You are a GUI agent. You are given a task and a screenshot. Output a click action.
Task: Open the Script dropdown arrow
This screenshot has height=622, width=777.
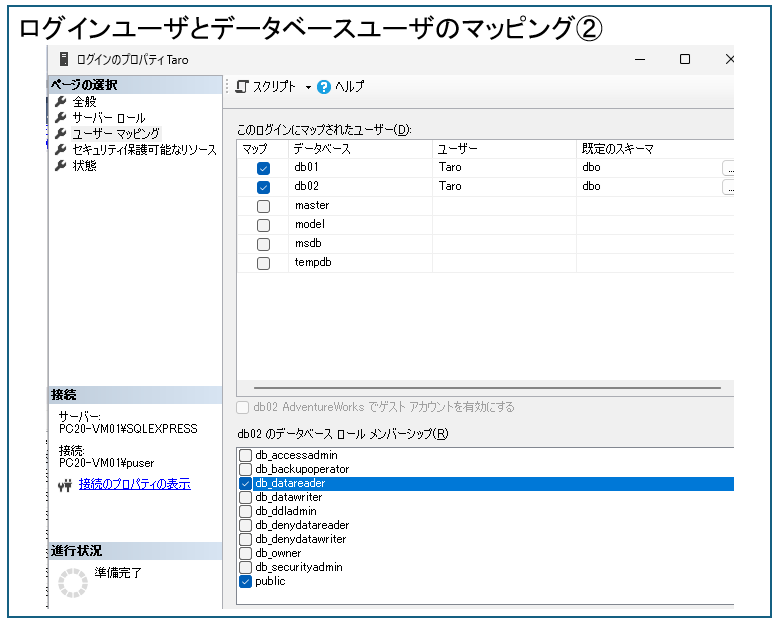[308, 88]
